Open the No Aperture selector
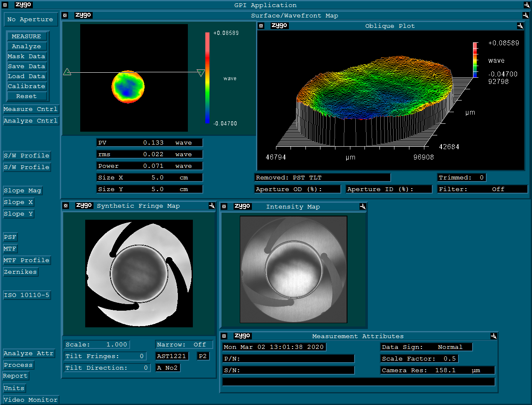The height and width of the screenshot is (405, 532). click(30, 20)
